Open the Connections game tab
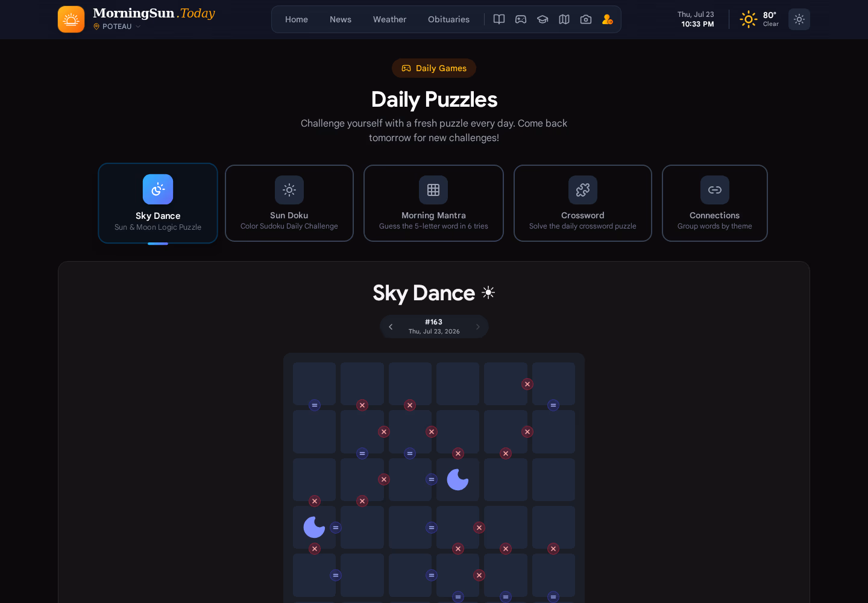Screen dimensions: 868x603 [x=715, y=203]
